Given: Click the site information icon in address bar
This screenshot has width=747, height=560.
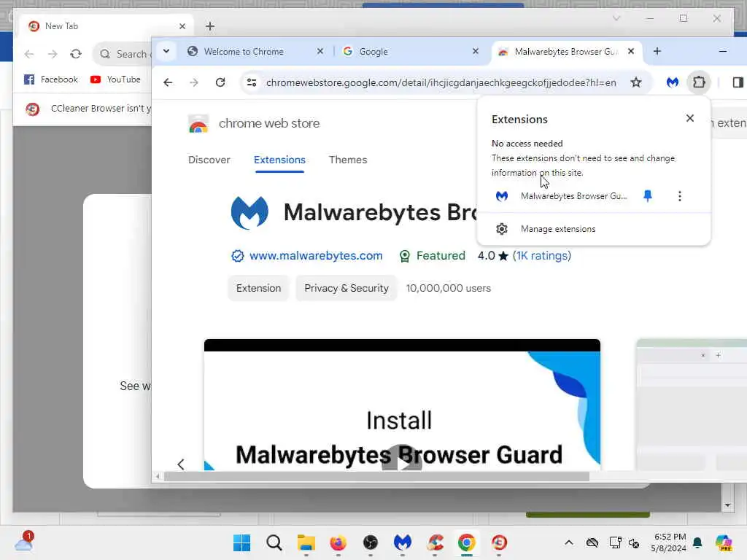Looking at the screenshot, I should click(x=252, y=82).
